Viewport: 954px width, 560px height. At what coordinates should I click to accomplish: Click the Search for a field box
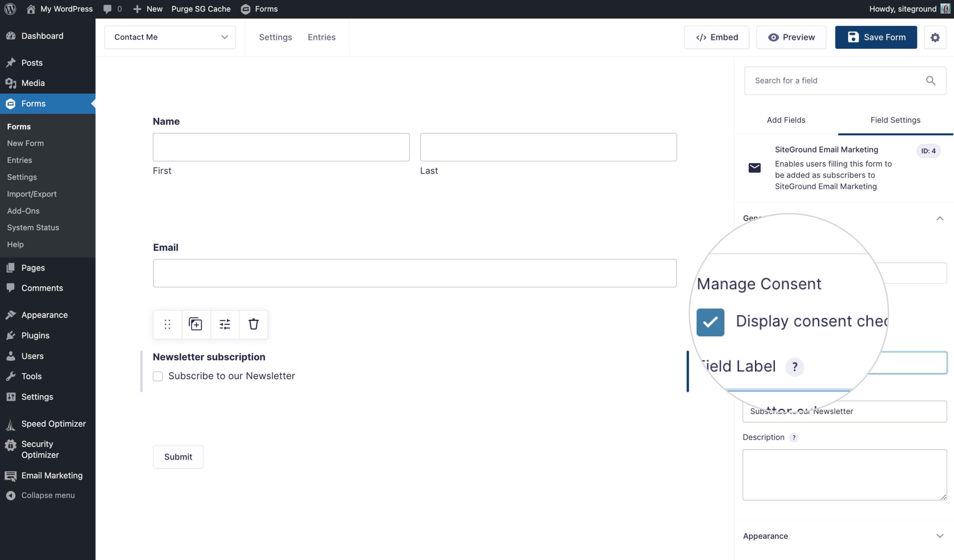coord(845,80)
